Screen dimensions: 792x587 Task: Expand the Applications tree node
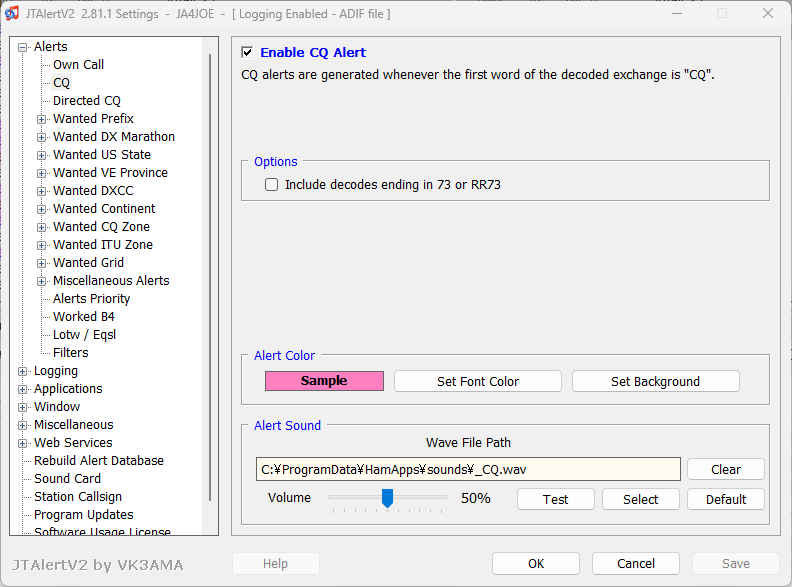(x=22, y=389)
